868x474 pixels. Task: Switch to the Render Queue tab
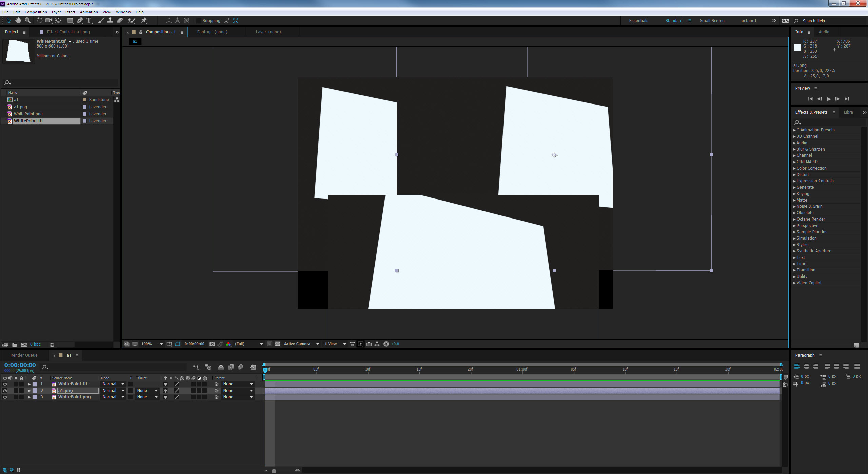tap(24, 355)
